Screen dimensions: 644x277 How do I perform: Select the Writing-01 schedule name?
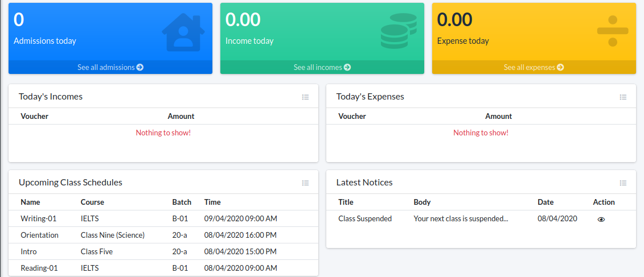coord(38,219)
